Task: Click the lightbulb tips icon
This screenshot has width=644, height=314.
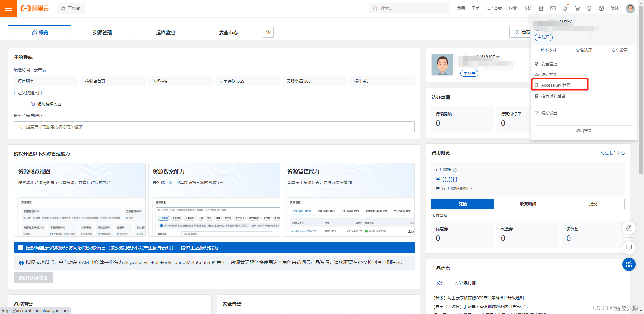Action: point(589,8)
